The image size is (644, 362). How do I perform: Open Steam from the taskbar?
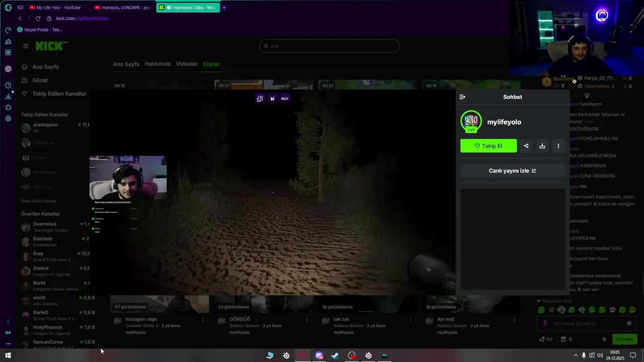(335, 355)
